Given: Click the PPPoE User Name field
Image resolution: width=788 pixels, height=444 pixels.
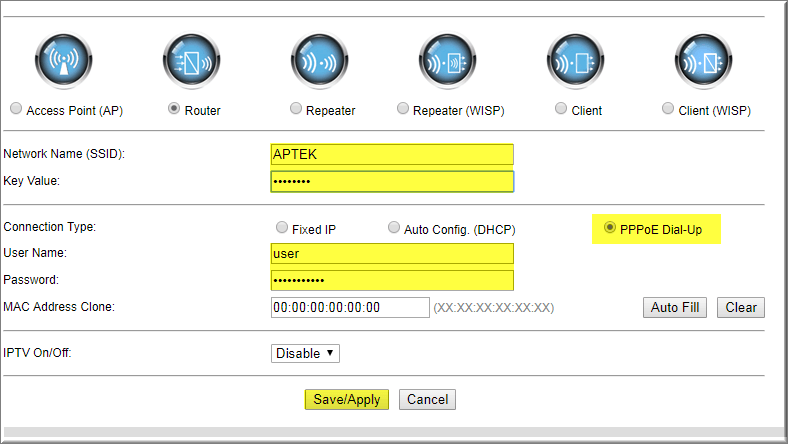Looking at the screenshot, I should [391, 254].
